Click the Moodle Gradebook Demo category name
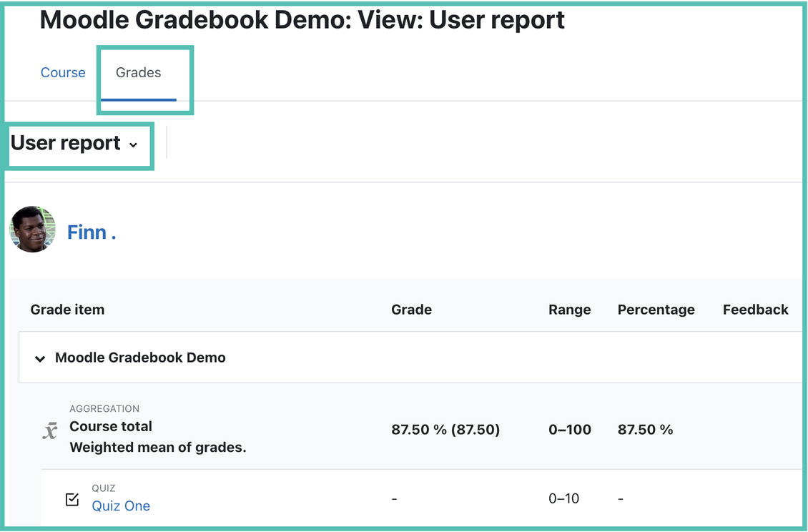 [x=140, y=358]
